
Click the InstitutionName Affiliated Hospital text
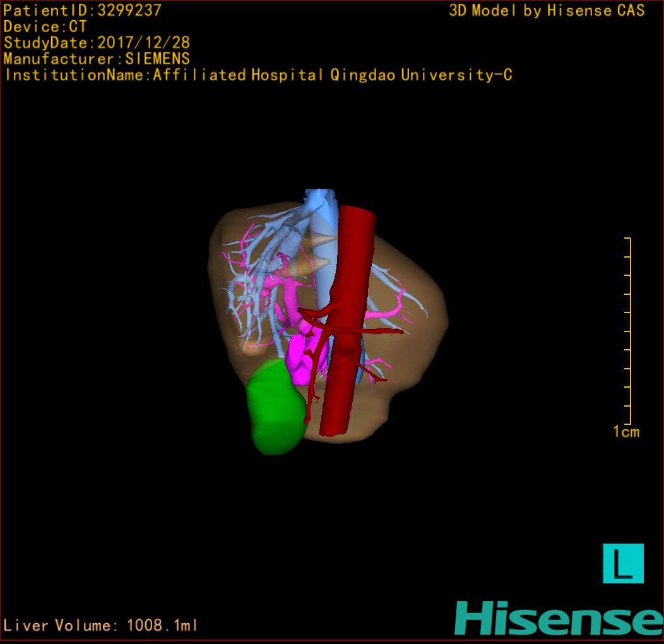tap(258, 75)
